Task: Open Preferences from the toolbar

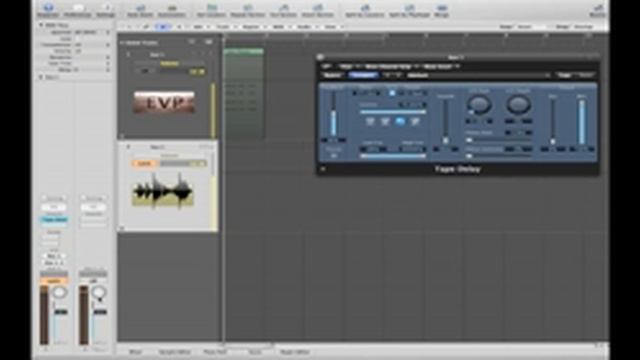Action: 78,10
